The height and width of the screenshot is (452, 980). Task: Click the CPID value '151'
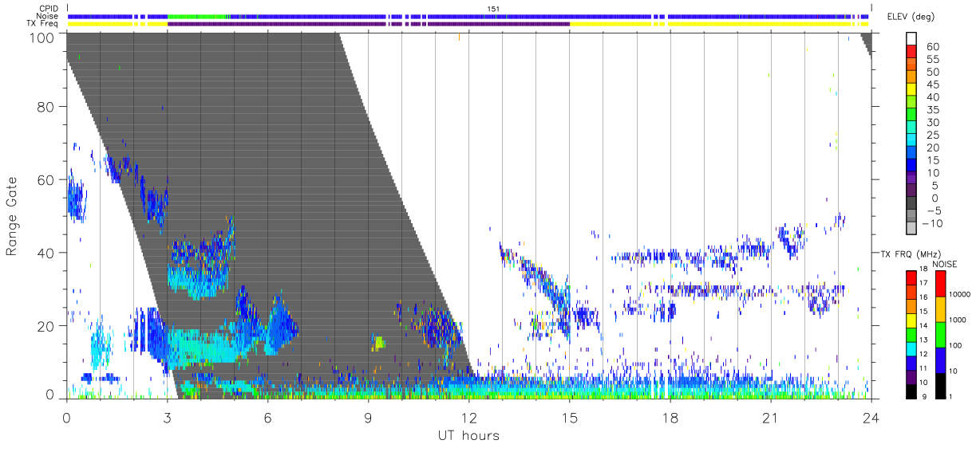(x=493, y=9)
